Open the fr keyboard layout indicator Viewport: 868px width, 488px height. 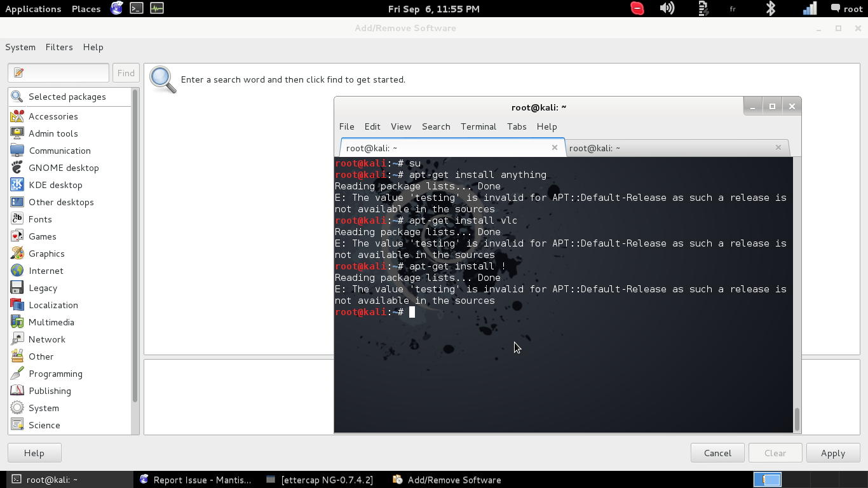click(x=733, y=9)
